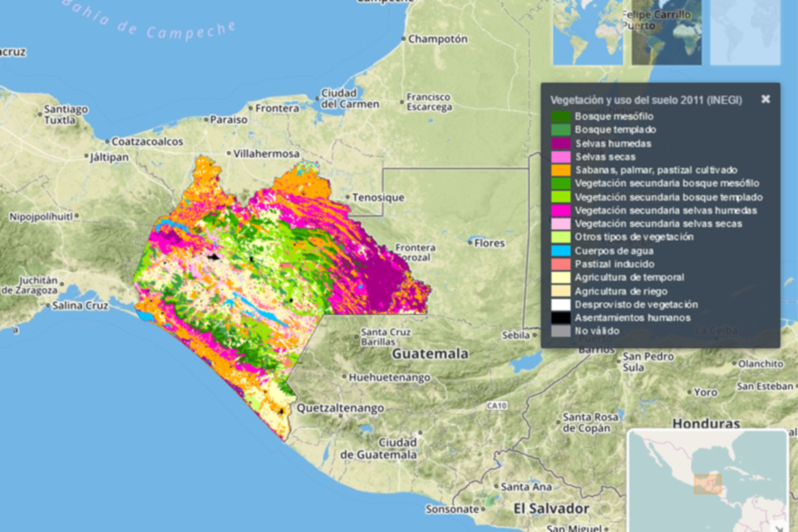
Task: Click the Santa Rosa de Copán label
Action: (590, 422)
